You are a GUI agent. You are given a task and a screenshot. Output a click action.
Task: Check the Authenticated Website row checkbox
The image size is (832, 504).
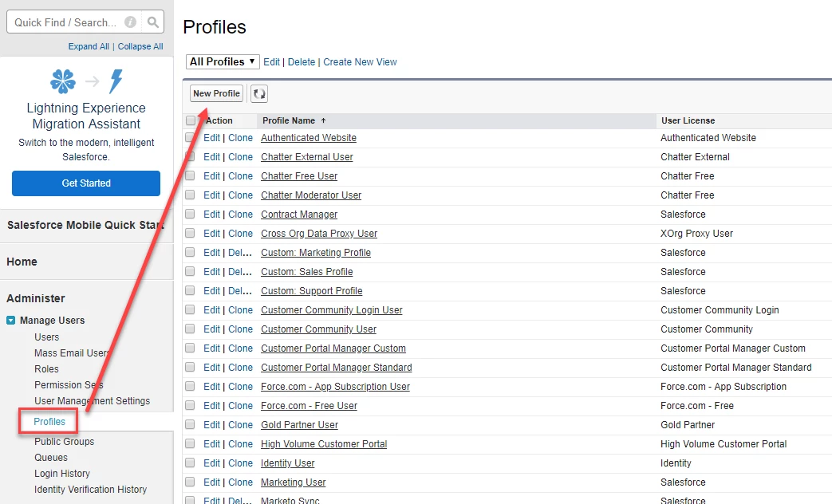[189, 137]
